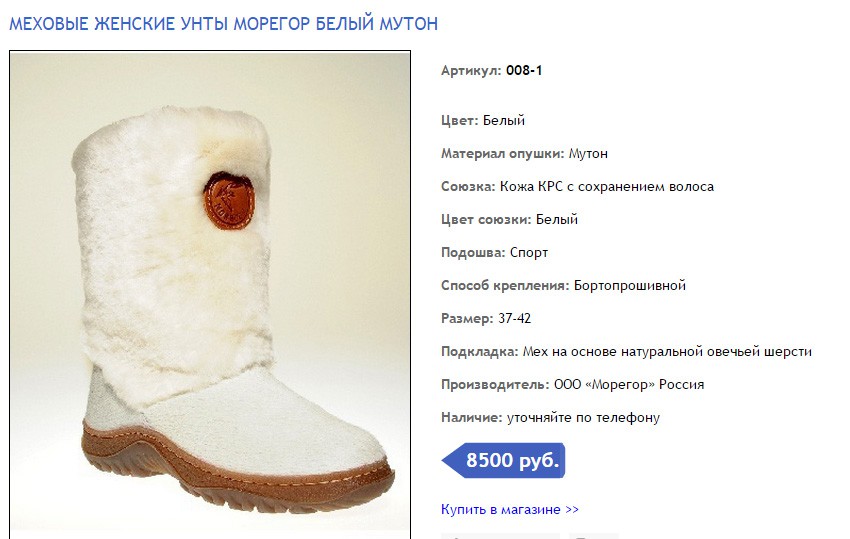Click the 'Способ крепления: Бортопрошивной' line
This screenshot has height=539, width=850.
click(x=563, y=285)
